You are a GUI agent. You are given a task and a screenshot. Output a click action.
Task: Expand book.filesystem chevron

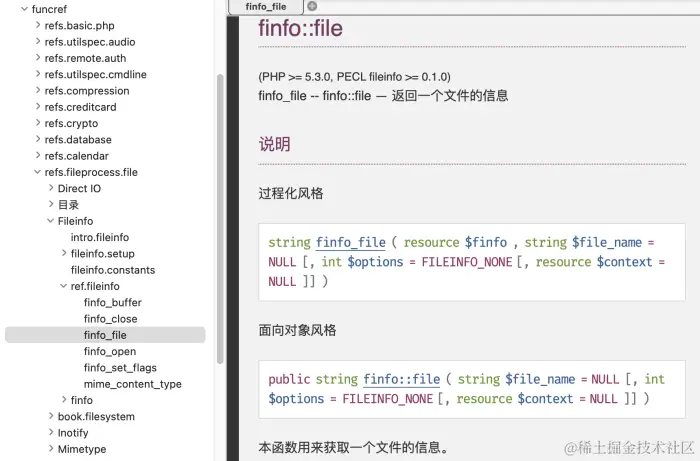coord(51,416)
